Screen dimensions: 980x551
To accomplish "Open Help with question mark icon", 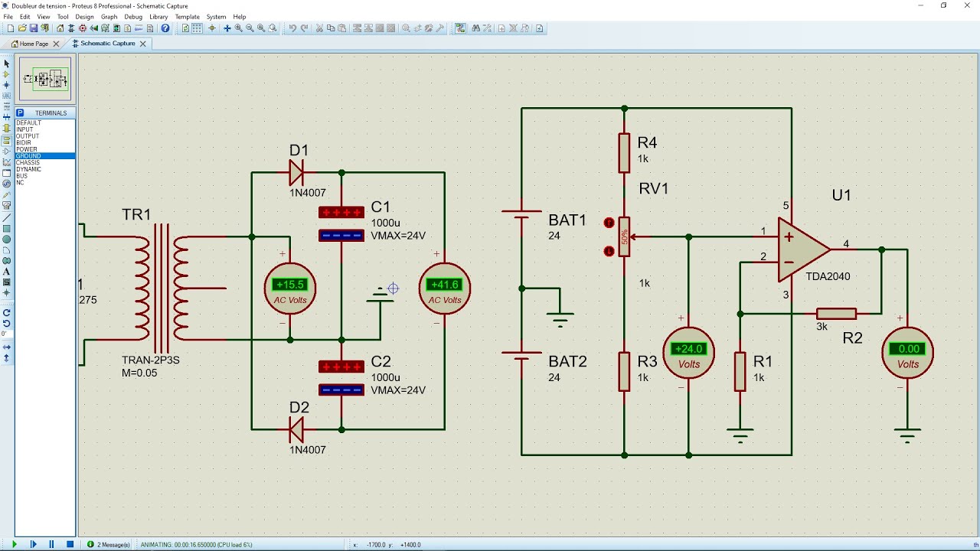I will pyautogui.click(x=165, y=28).
